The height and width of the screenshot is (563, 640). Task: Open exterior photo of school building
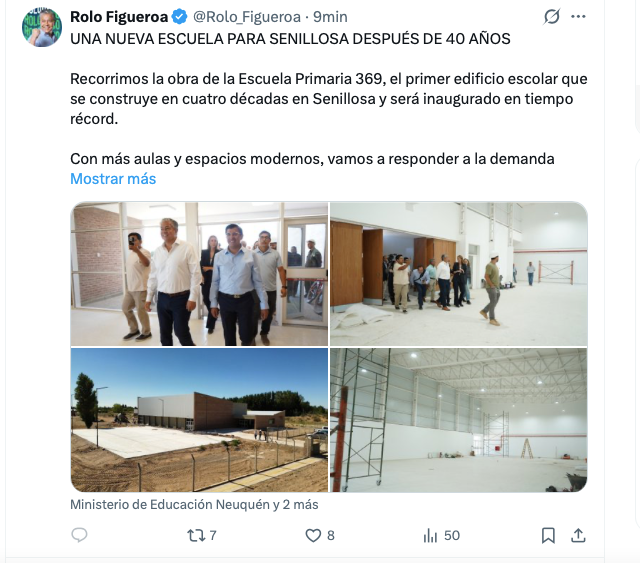click(199, 420)
